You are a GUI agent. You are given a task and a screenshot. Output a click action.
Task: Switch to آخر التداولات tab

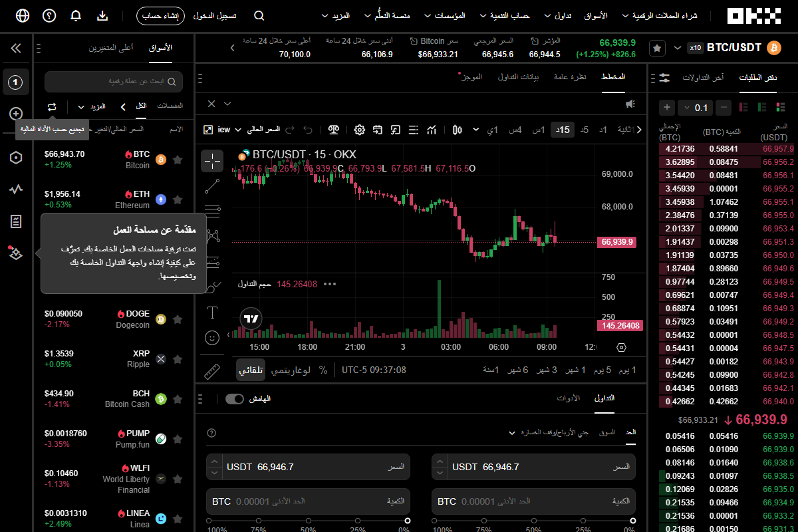coord(703,78)
